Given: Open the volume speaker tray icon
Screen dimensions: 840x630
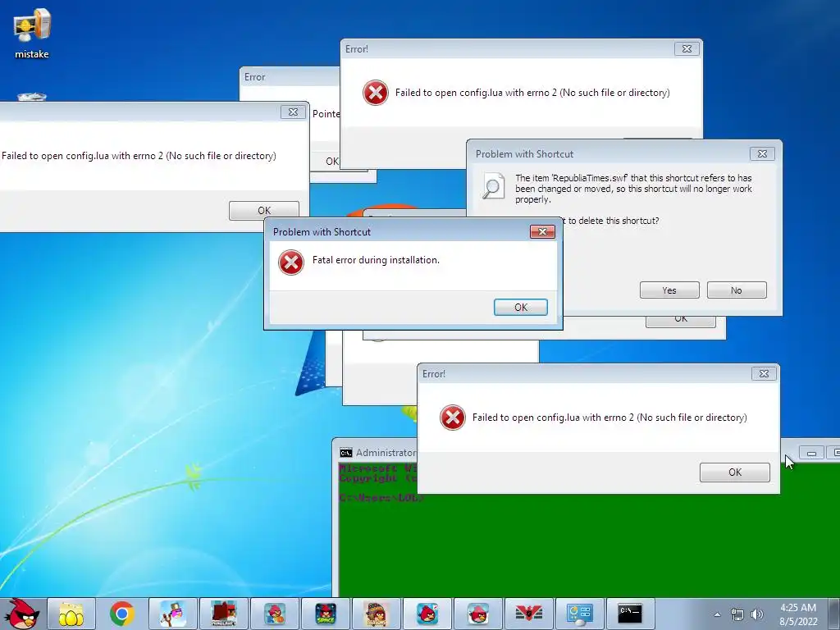Looking at the screenshot, I should [757, 614].
